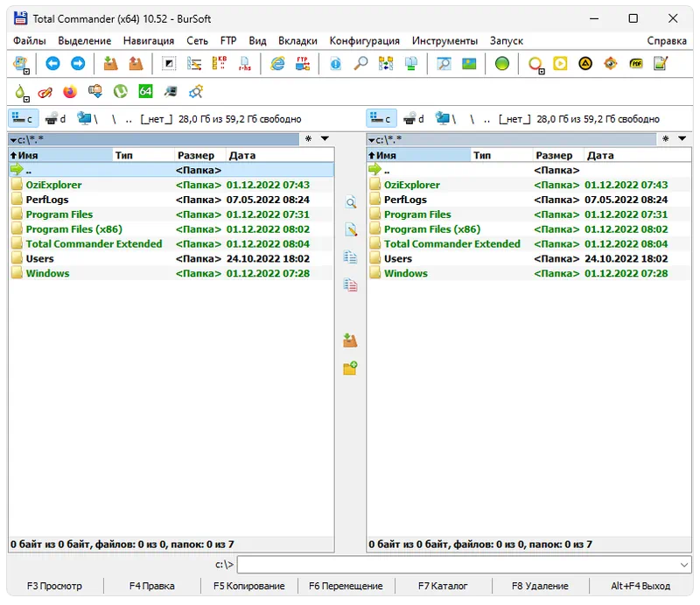This screenshot has width=700, height=605.
Task: Open the Справка menu
Action: (x=667, y=40)
